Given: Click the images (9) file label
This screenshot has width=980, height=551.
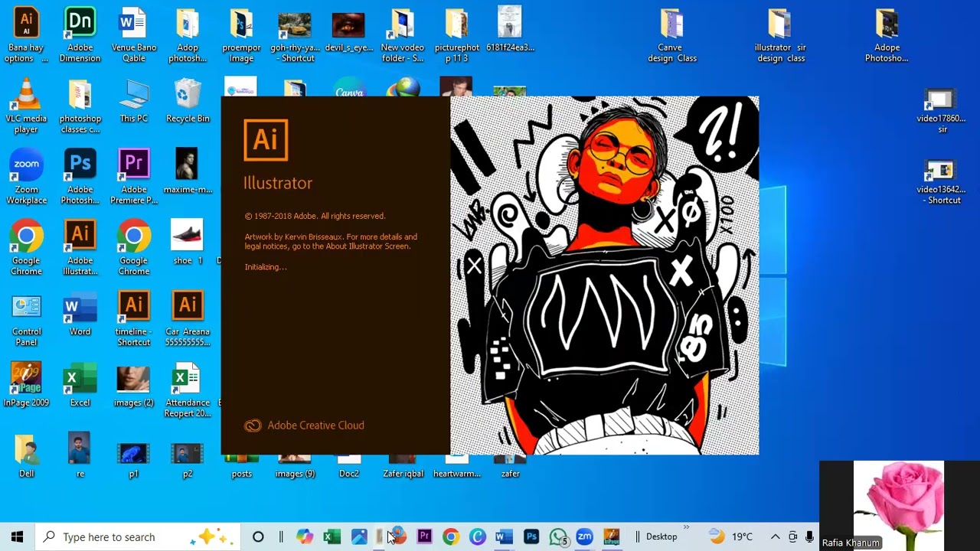Looking at the screenshot, I should click(295, 474).
